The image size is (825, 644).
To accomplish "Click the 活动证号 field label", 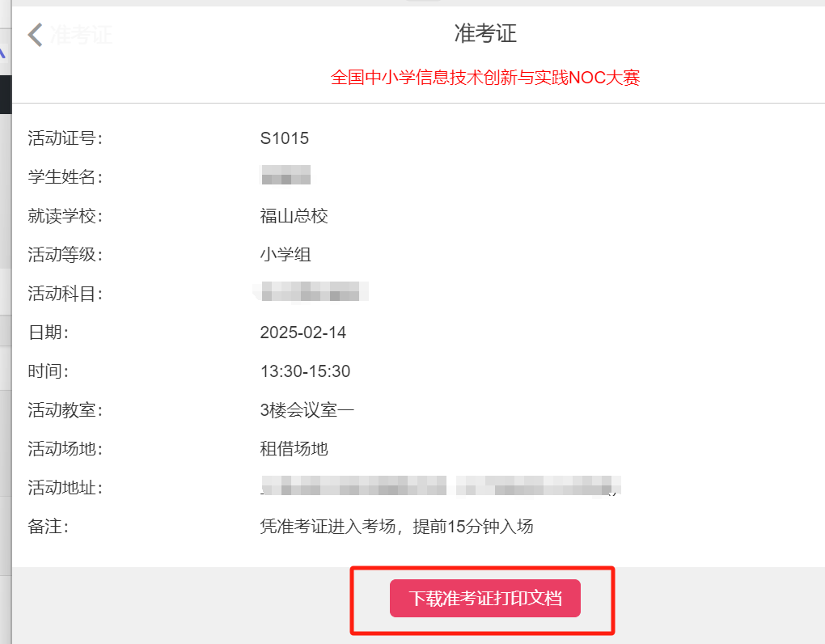I will pyautogui.click(x=66, y=138).
